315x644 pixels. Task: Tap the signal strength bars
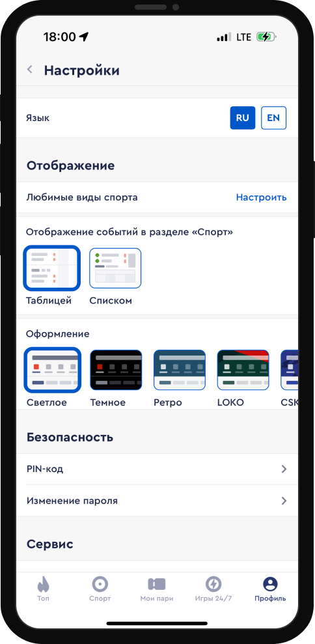224,37
